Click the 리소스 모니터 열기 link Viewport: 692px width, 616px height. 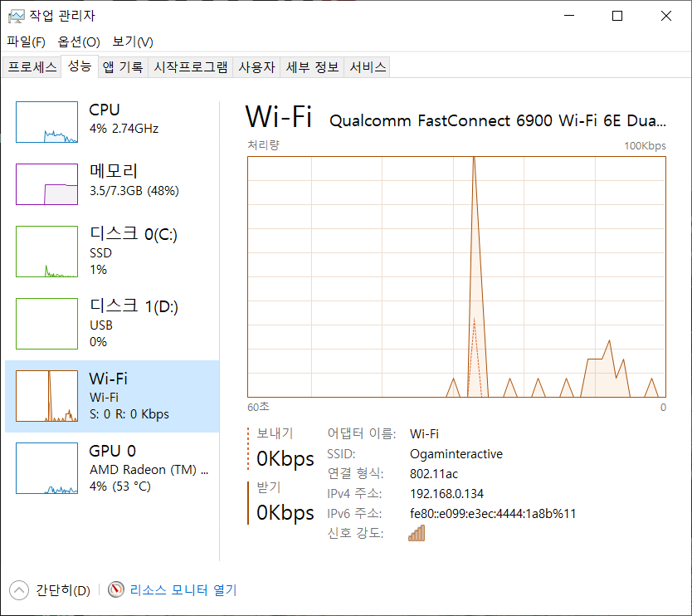click(x=183, y=590)
